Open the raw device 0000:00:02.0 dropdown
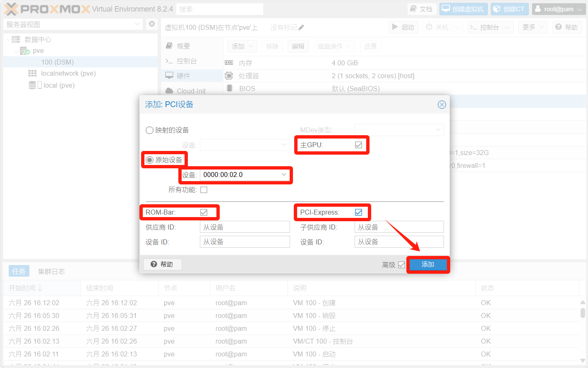This screenshot has height=368, width=588. point(283,175)
